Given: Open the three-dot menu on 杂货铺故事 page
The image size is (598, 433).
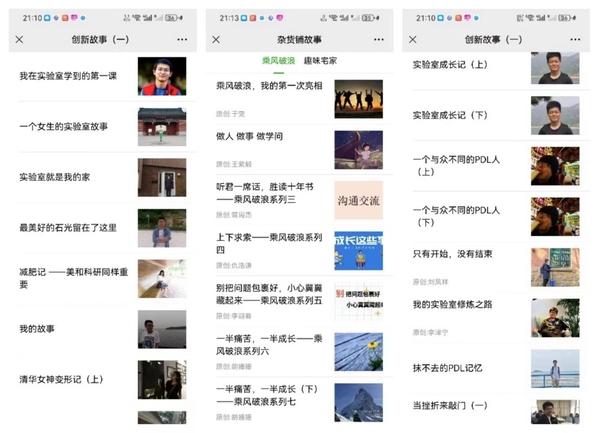Looking at the screenshot, I should click(379, 39).
